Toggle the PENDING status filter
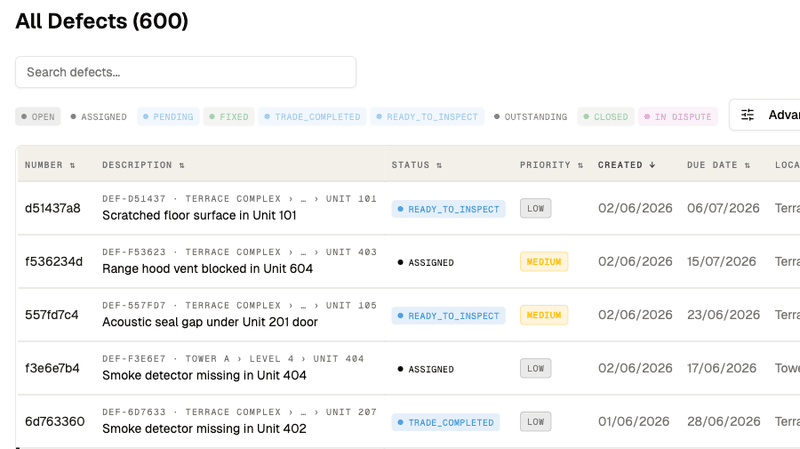This screenshot has width=800, height=449. click(x=168, y=117)
